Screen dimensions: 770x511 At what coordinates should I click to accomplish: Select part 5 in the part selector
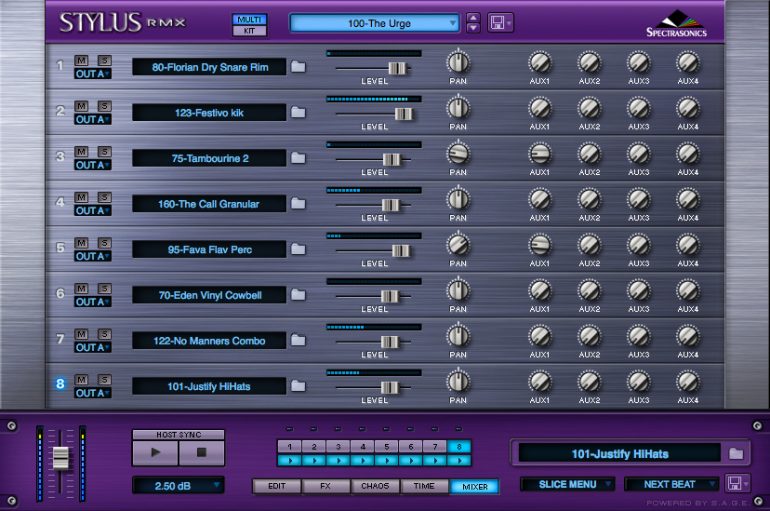tap(386, 447)
